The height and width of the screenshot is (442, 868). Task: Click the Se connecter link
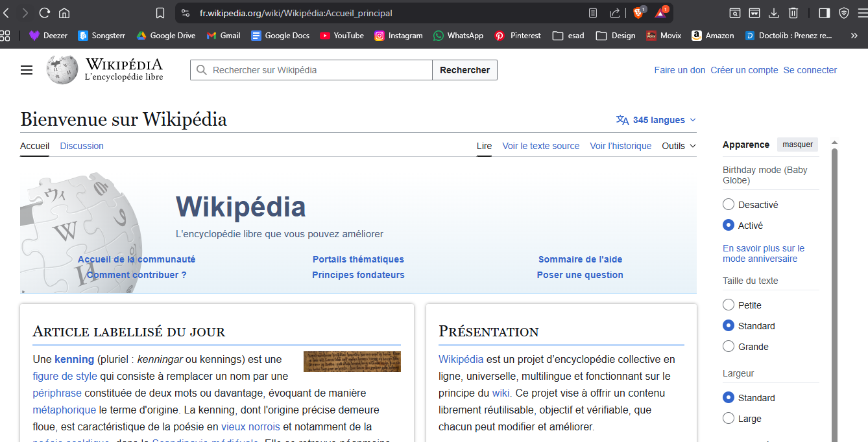point(810,70)
